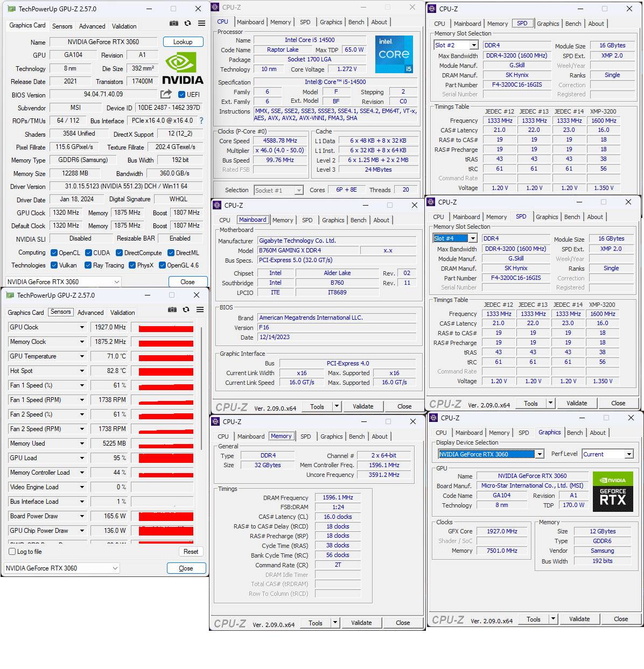The height and width of the screenshot is (669, 644).
Task: Click the Intel Core i5 logo in CPU-Z
Action: (x=394, y=54)
